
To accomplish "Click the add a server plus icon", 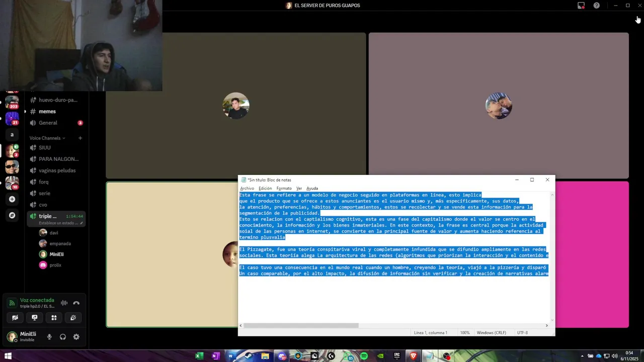I will (x=12, y=199).
